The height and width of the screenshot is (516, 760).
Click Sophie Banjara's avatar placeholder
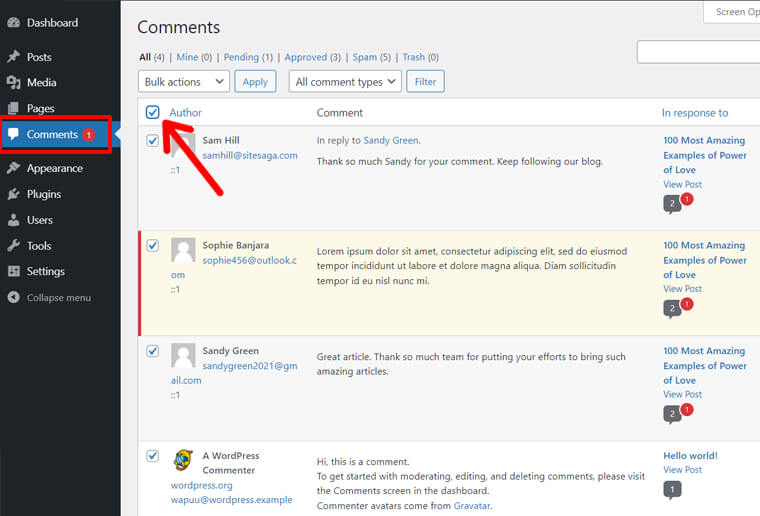pos(183,250)
